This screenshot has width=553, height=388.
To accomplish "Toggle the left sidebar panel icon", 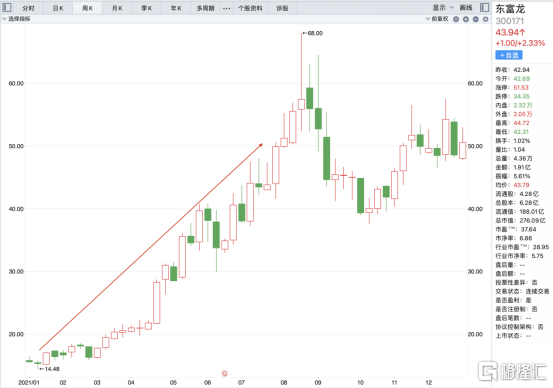I will pos(7,7).
